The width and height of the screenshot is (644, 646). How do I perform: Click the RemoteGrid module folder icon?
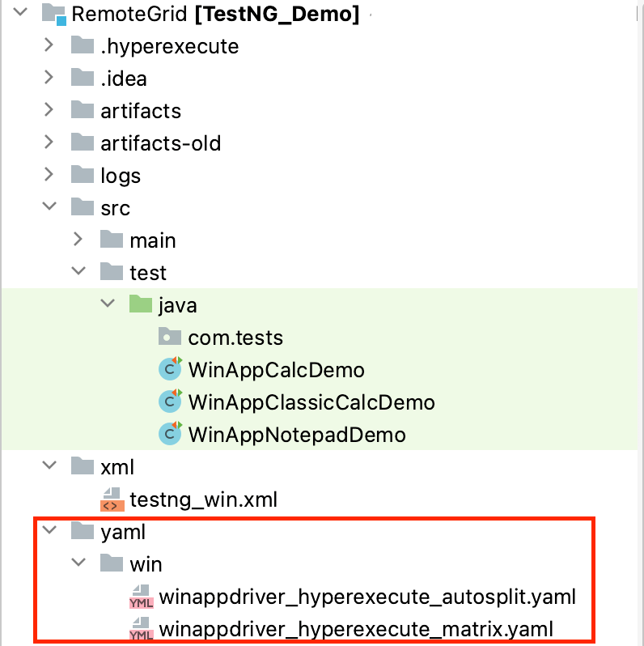[x=53, y=14]
